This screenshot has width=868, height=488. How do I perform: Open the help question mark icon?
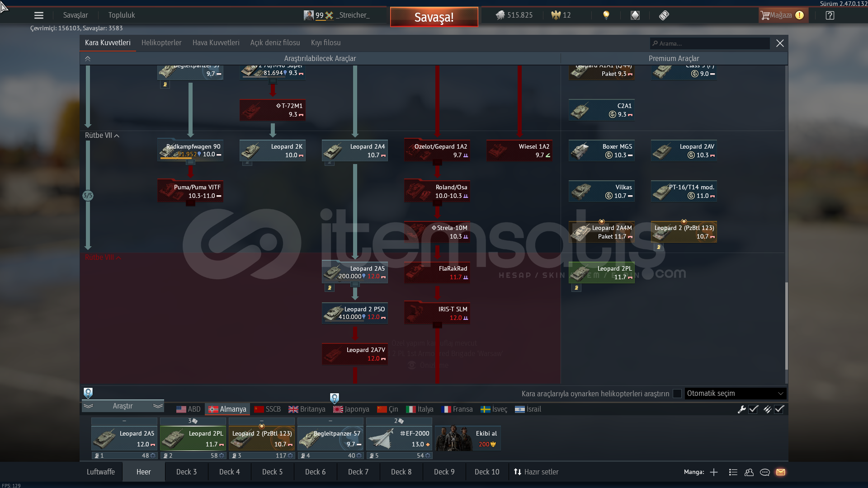click(x=830, y=15)
